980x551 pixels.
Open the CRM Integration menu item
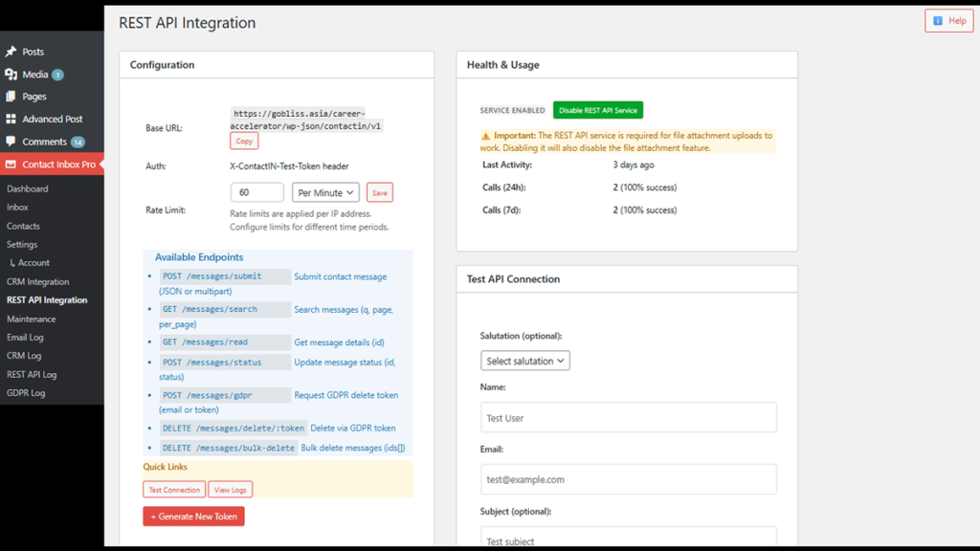[38, 282]
